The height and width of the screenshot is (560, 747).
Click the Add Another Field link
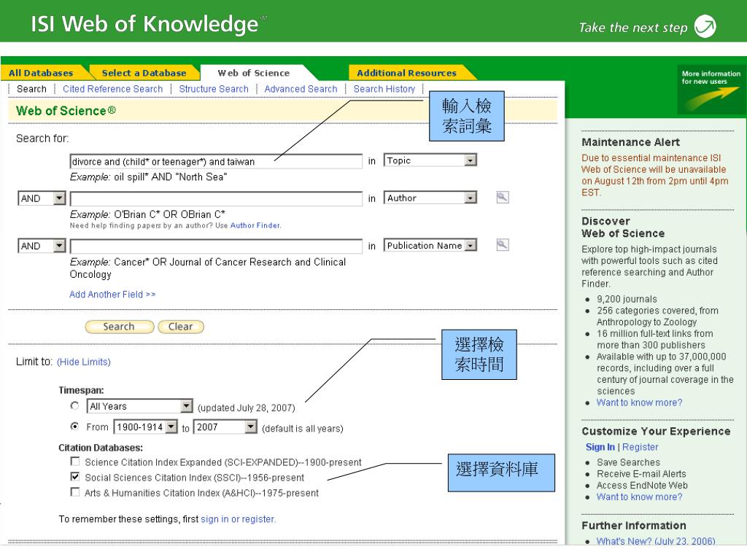pos(112,295)
